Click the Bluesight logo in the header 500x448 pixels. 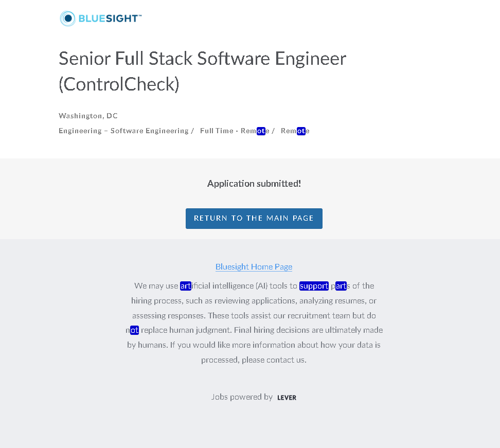pyautogui.click(x=100, y=19)
